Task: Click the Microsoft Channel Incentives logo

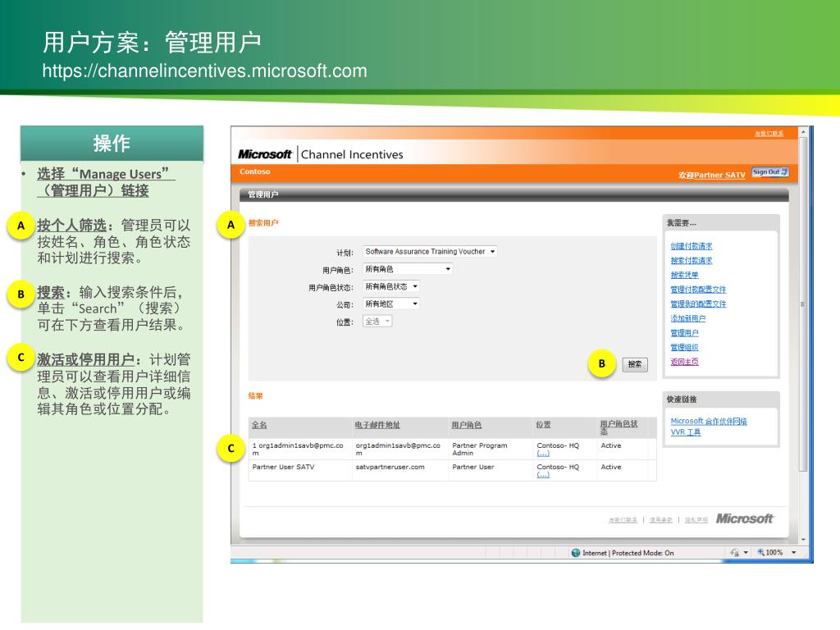Action: pos(321,154)
